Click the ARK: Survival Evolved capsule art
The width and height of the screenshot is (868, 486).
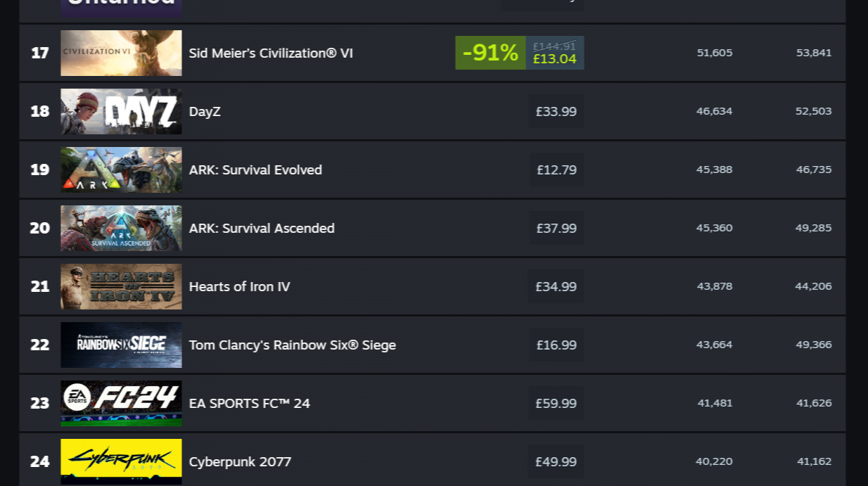click(120, 170)
